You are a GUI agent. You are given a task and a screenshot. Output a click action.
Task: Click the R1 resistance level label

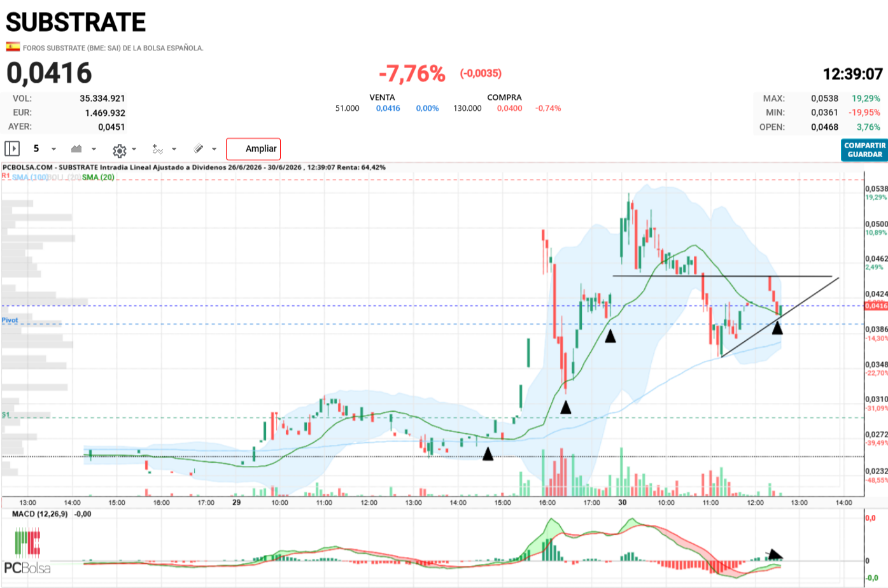(6, 176)
